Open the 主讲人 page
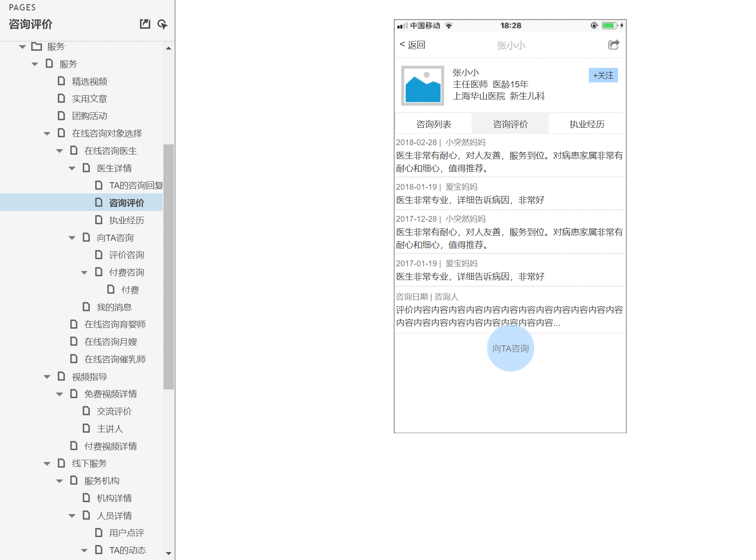The width and height of the screenshot is (756, 560). pyautogui.click(x=110, y=429)
